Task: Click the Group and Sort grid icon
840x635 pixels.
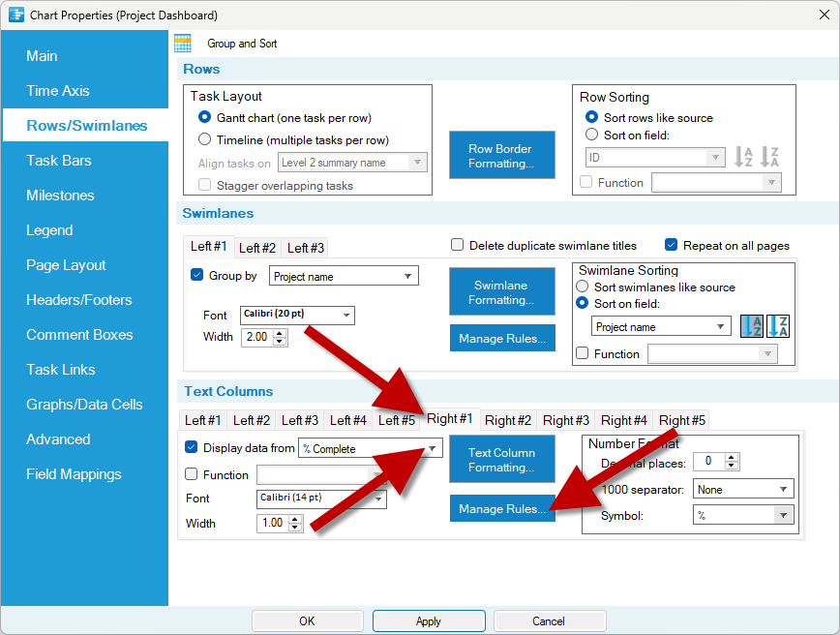Action: pyautogui.click(x=183, y=44)
